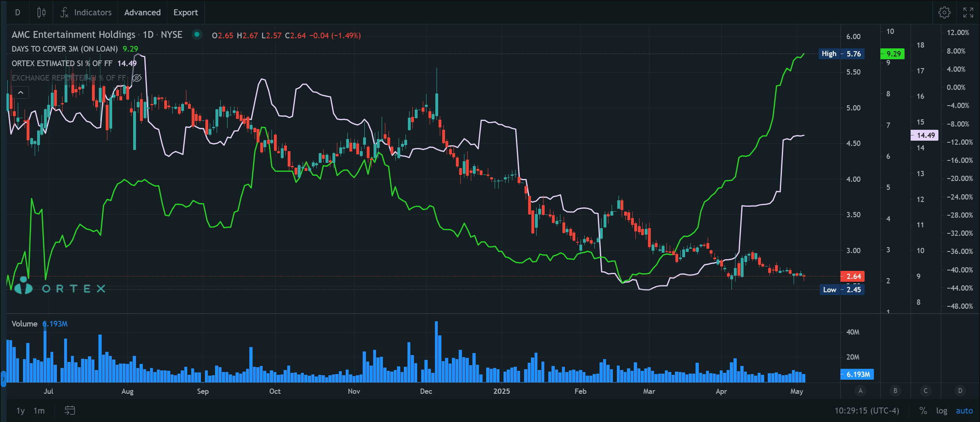Open price scale D options
The width and height of the screenshot is (980, 422).
tap(960, 391)
